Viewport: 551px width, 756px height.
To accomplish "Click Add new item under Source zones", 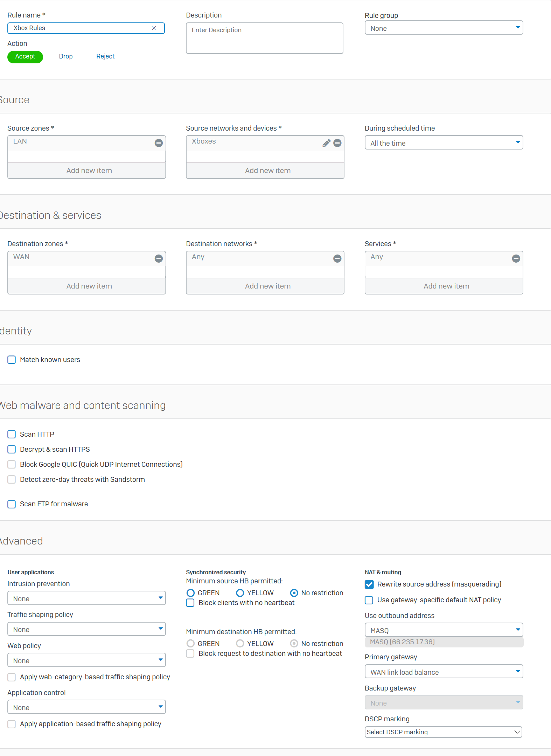I will click(89, 171).
